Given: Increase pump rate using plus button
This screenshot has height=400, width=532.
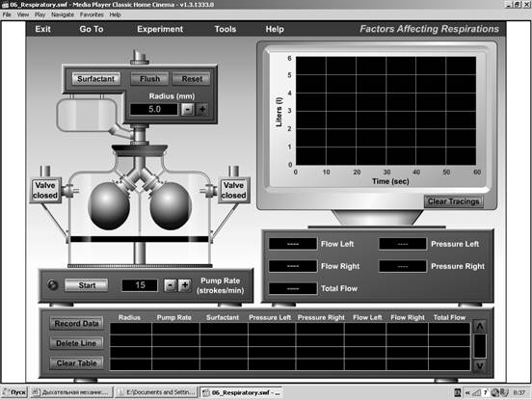Looking at the screenshot, I should click(185, 285).
